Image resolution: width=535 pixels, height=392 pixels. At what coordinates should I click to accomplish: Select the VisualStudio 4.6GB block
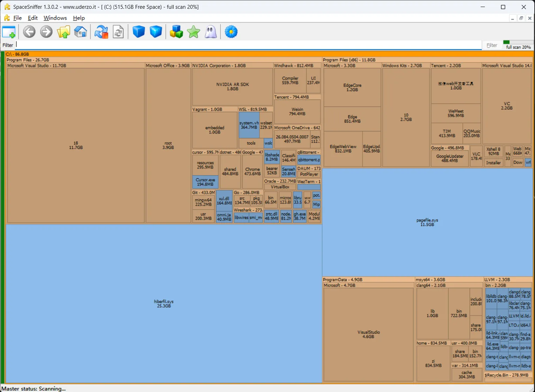tap(368, 334)
